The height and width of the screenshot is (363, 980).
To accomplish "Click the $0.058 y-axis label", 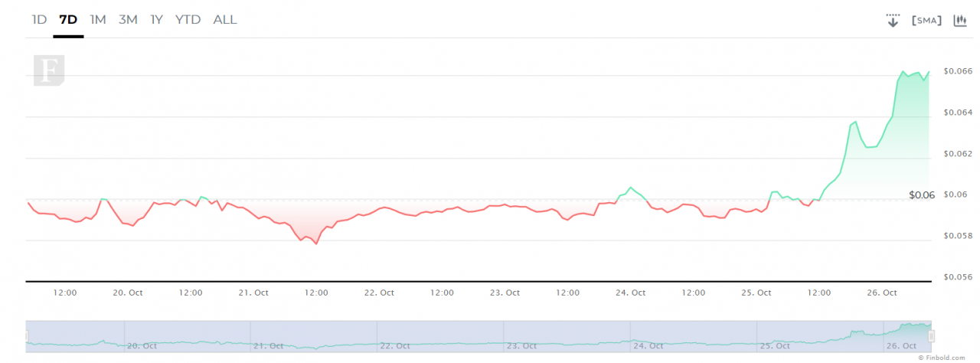I will point(958,236).
